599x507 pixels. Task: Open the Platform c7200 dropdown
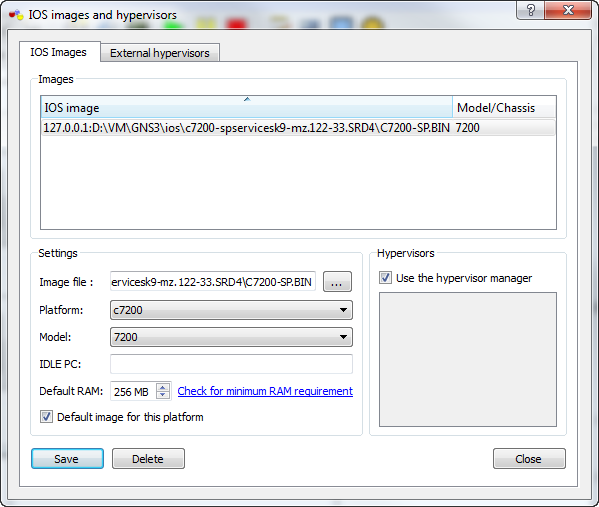[x=231, y=310]
